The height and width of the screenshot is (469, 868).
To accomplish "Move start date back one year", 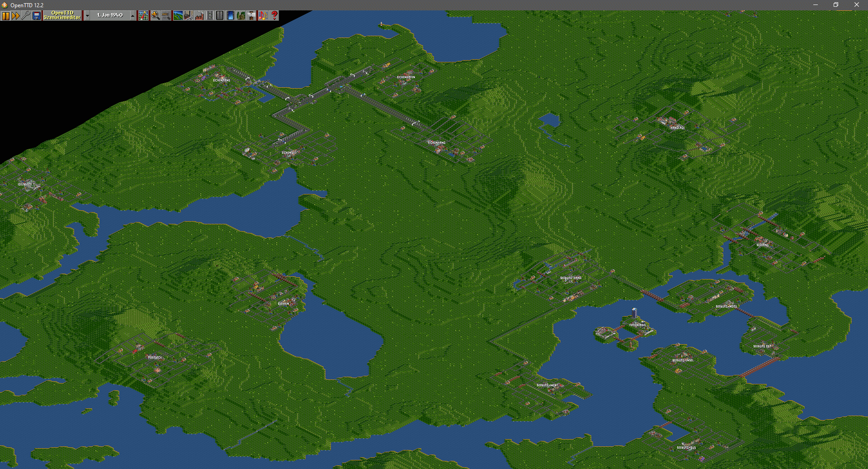I will coord(87,16).
